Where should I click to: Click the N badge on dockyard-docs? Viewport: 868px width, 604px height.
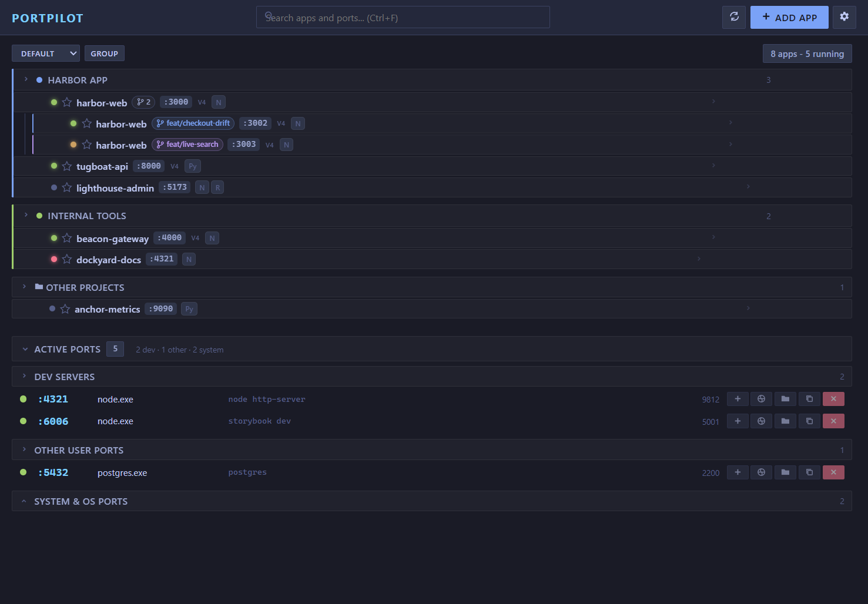click(189, 259)
